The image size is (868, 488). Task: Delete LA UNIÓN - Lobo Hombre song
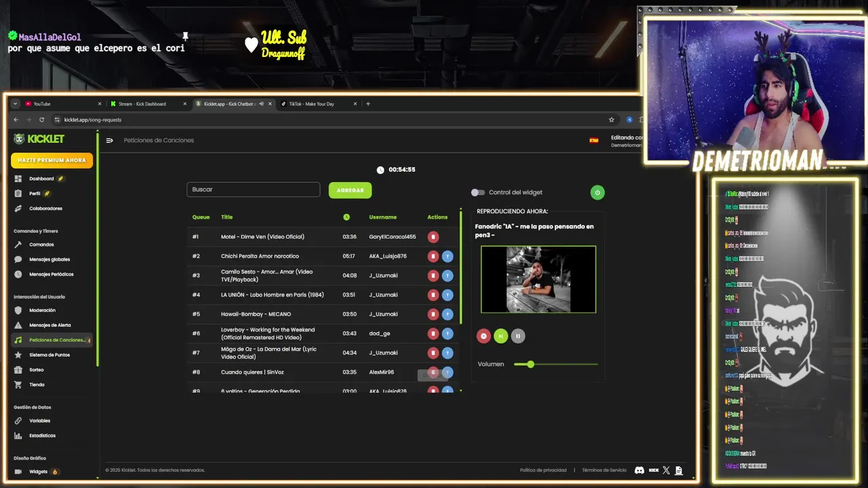(433, 295)
